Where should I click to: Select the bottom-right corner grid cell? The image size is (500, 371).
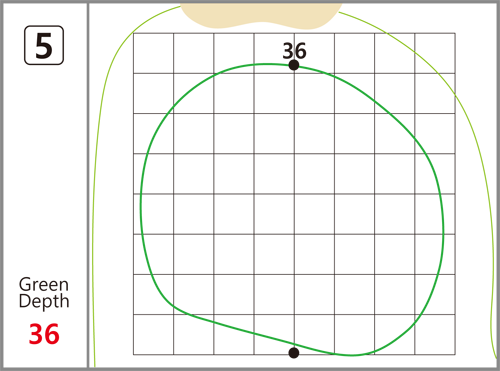435,334
